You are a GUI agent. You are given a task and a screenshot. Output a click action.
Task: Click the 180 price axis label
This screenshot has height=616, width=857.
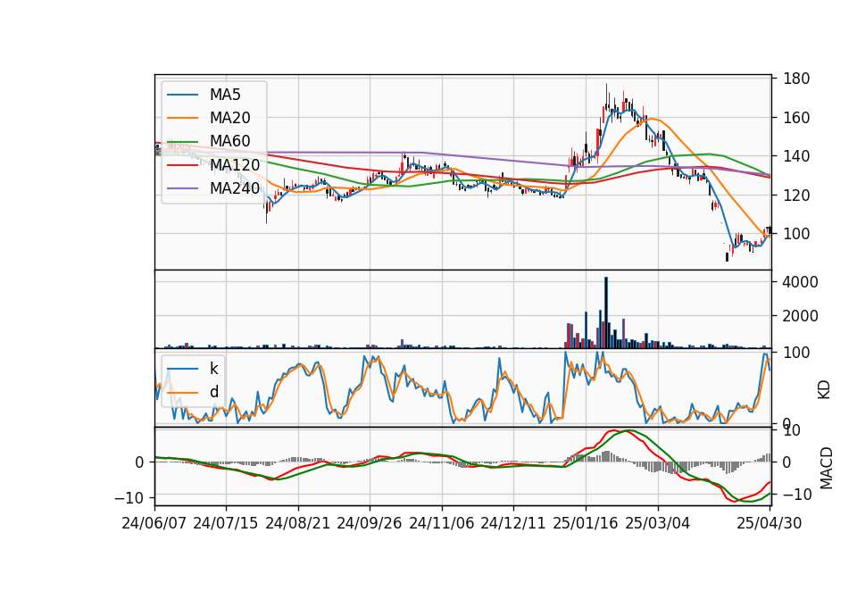point(796,79)
